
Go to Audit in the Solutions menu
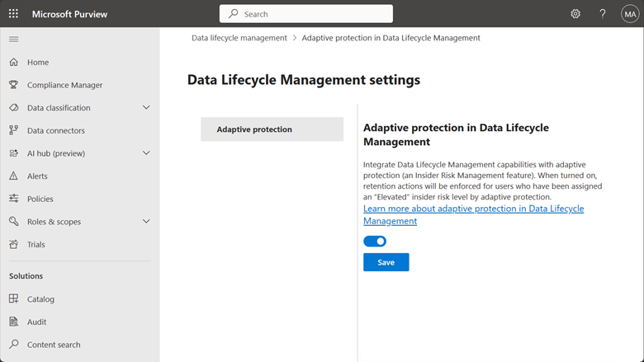37,322
